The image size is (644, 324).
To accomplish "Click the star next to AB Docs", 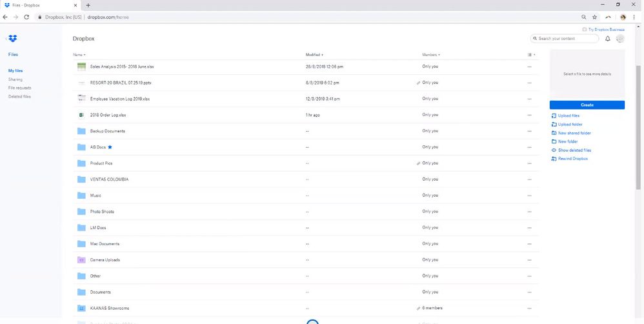I will (110, 147).
